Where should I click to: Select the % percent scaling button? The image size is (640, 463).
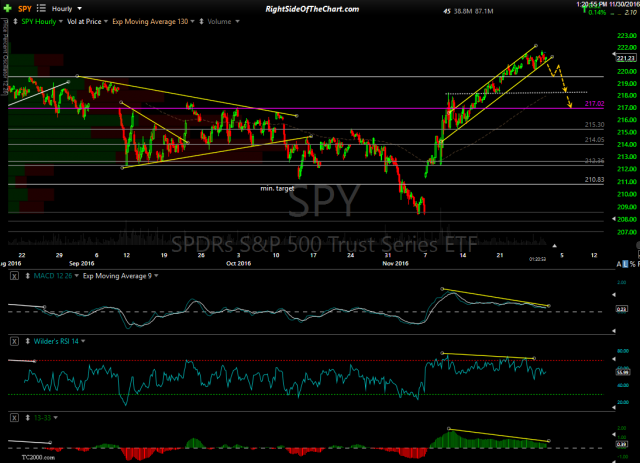click(633, 264)
